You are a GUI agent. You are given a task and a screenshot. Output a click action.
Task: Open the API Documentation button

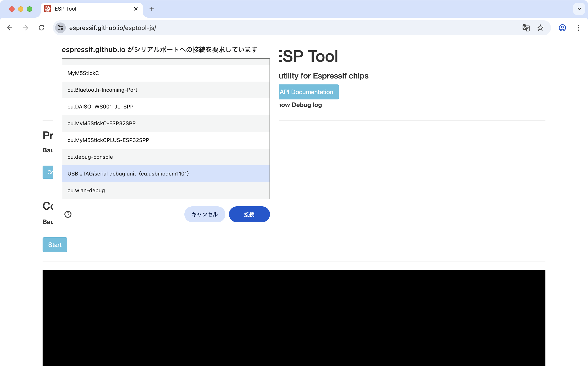point(309,92)
